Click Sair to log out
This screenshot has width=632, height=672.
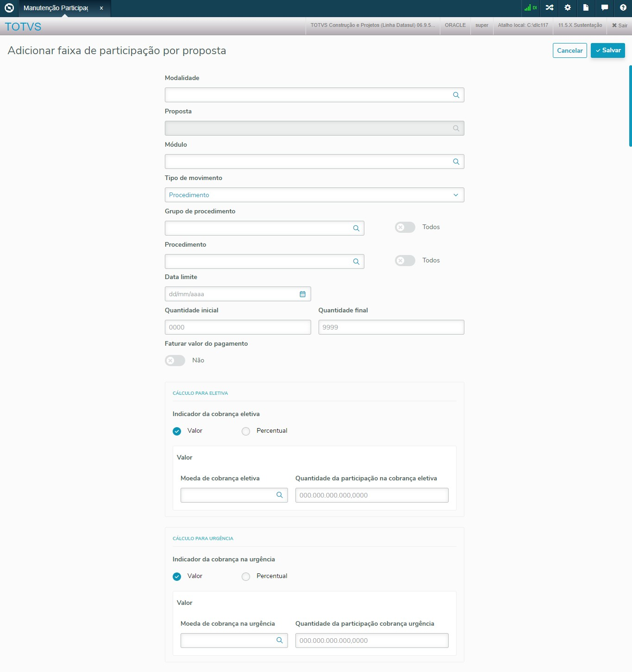(619, 25)
